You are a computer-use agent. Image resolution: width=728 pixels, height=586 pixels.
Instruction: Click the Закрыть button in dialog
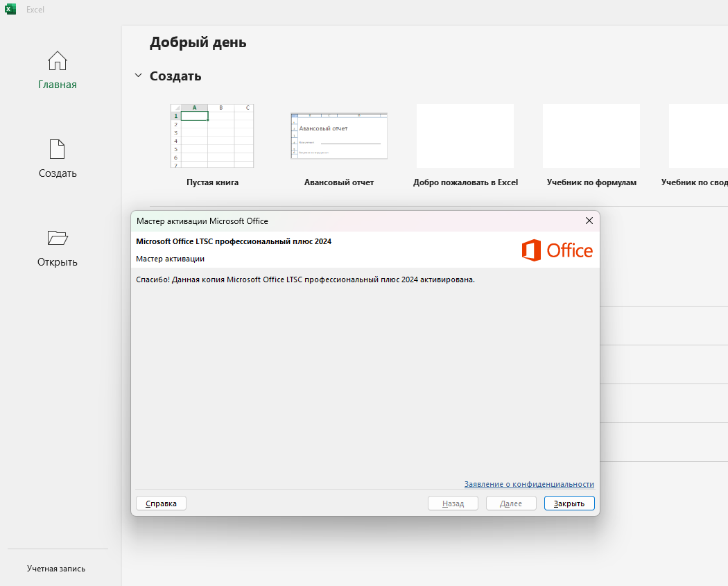(x=569, y=503)
